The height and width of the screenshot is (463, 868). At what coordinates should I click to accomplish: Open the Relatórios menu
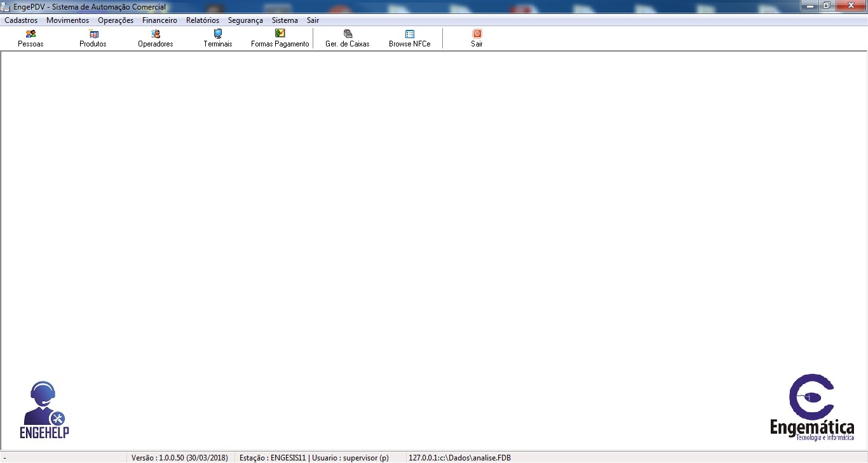(x=203, y=20)
